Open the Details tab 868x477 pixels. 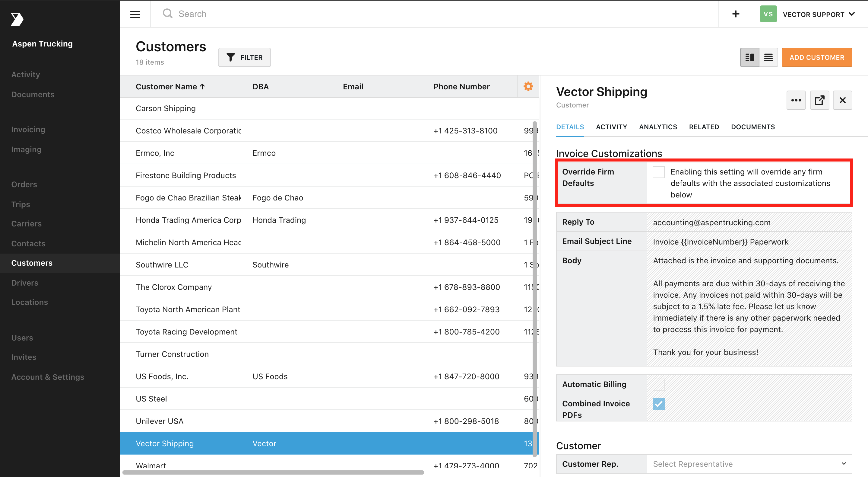coord(570,127)
